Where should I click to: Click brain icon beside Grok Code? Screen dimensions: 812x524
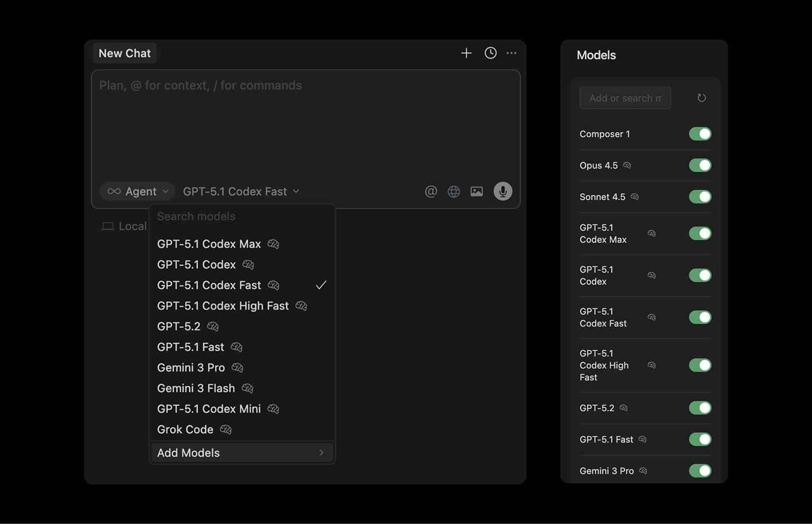tap(226, 429)
